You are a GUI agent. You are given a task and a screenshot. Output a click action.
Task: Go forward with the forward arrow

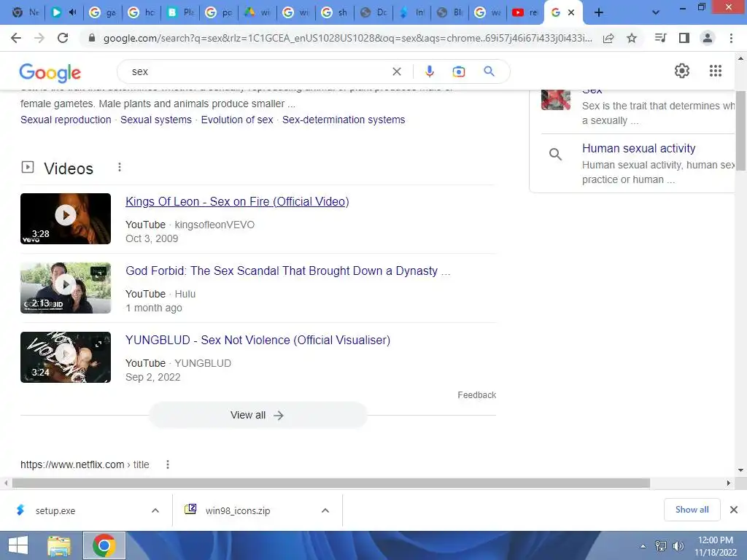(39, 38)
